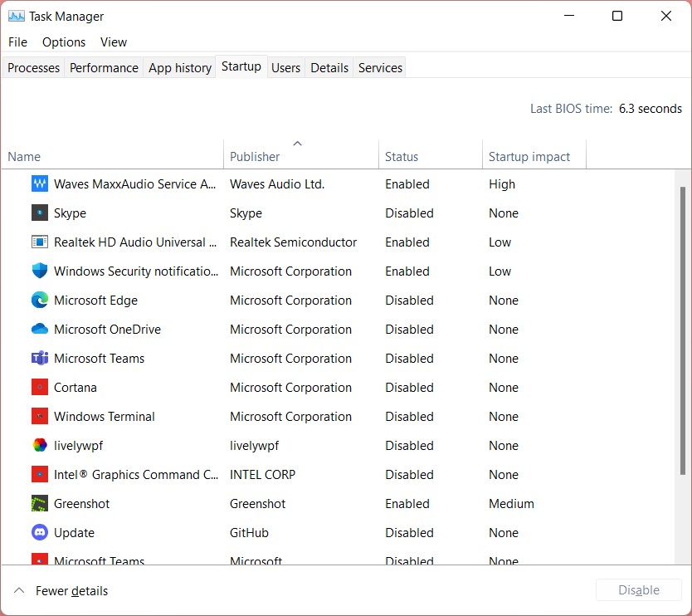Select the Microsoft Teams icon by Microsoft Corporation

click(40, 358)
